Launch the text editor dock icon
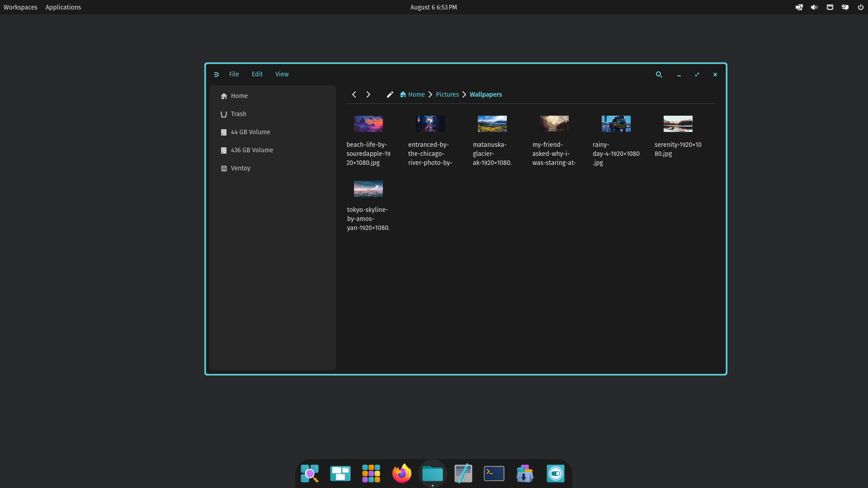868x488 pixels. tap(463, 474)
